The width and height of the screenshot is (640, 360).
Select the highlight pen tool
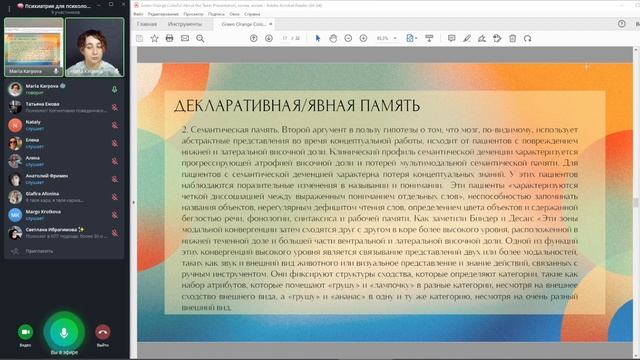[x=467, y=38]
